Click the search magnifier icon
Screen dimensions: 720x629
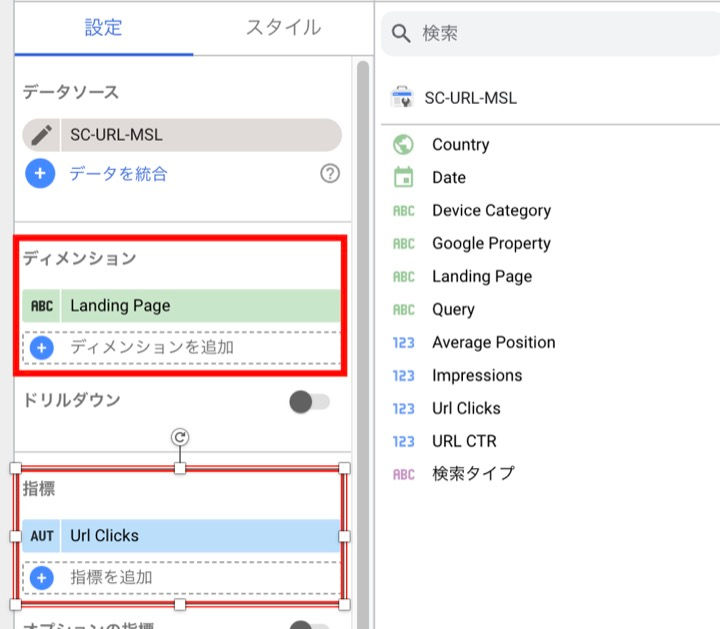pos(400,34)
